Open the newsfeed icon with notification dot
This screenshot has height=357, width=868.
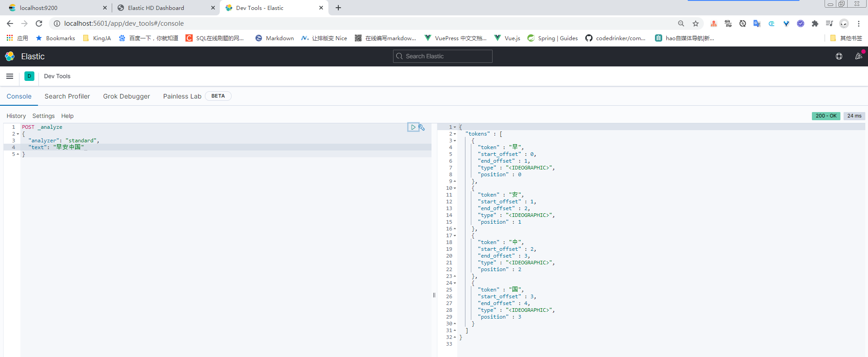(x=858, y=56)
